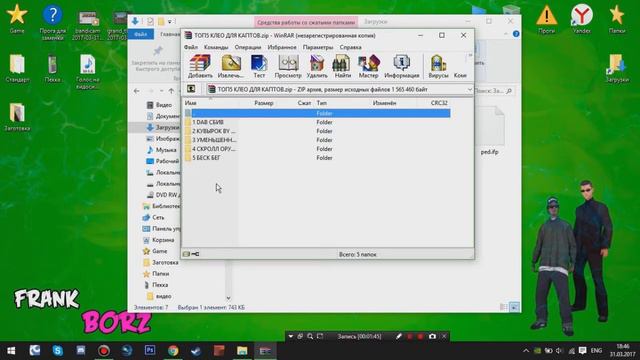Open Chrome from the taskbar
The height and width of the screenshot is (360, 640).
point(173,351)
